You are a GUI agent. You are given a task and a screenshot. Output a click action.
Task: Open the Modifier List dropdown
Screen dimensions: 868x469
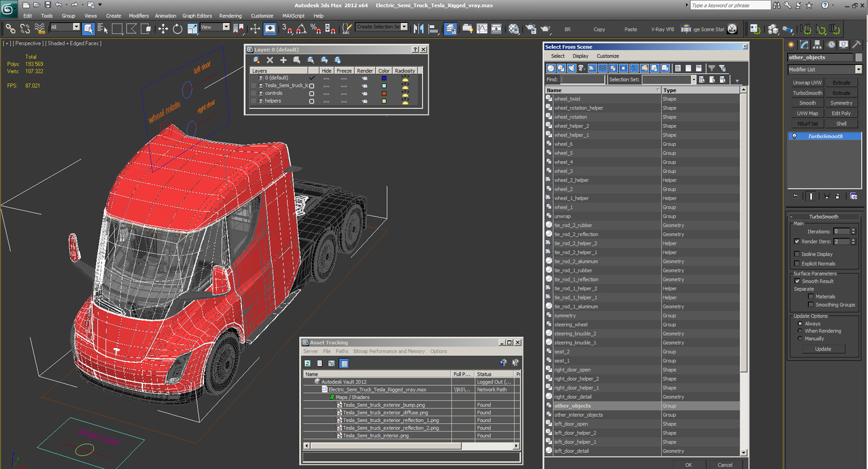tap(859, 69)
